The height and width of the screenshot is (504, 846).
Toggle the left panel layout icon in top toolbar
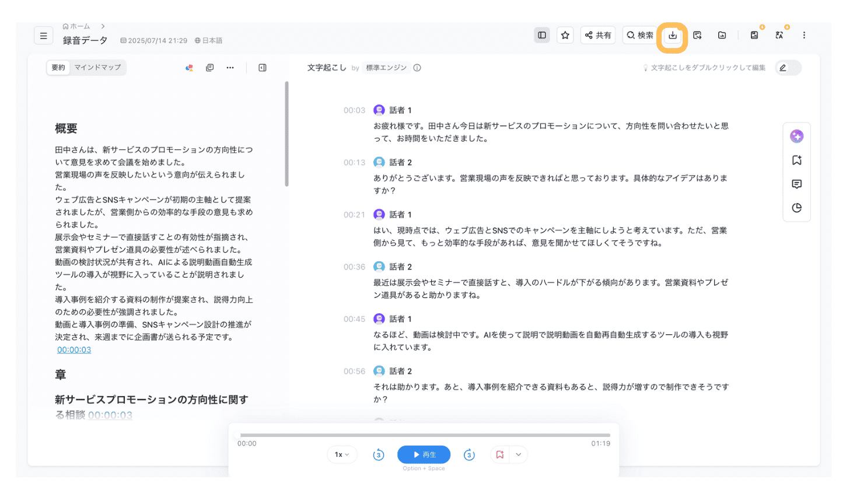[542, 35]
